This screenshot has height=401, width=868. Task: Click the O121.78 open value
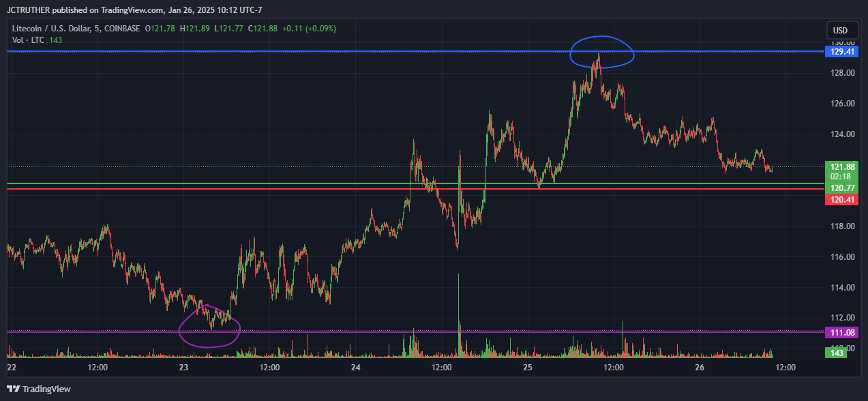[160, 29]
